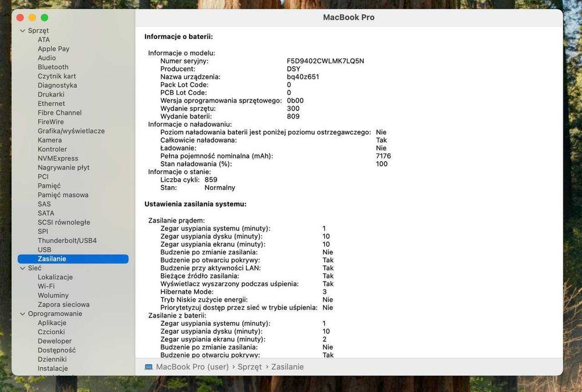Screen dimensions: 582x392
Task: Open NVMExpress in sidebar
Action: pyautogui.click(x=58, y=158)
